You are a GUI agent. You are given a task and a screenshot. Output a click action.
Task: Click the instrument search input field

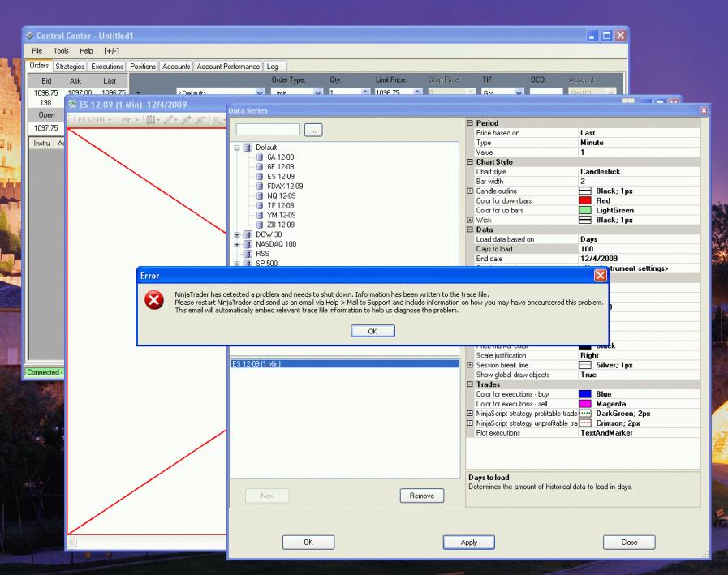(x=268, y=130)
